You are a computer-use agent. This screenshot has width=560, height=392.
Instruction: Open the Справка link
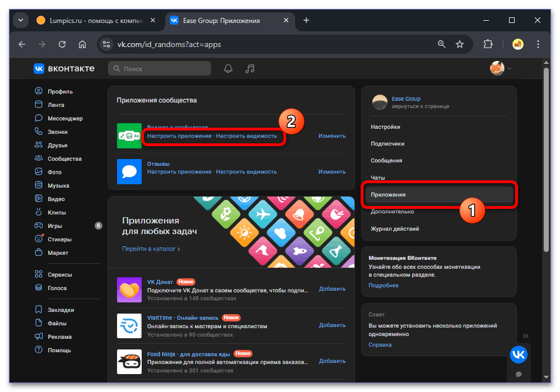tap(380, 344)
